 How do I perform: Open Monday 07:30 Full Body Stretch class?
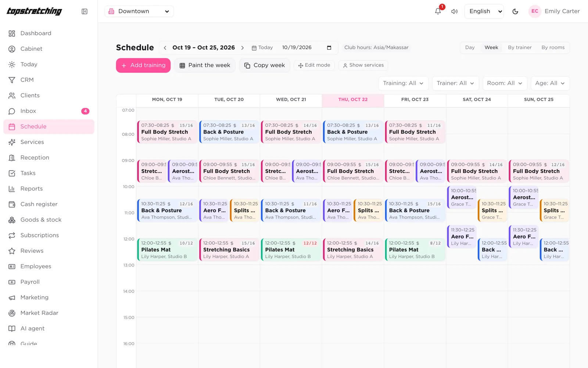167,132
